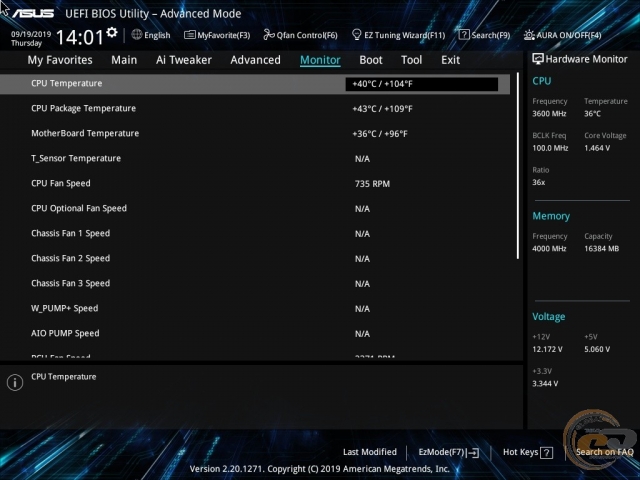Viewport: 640px width, 480px height.
Task: Open Search(F9) question mark icon
Action: [x=464, y=35]
